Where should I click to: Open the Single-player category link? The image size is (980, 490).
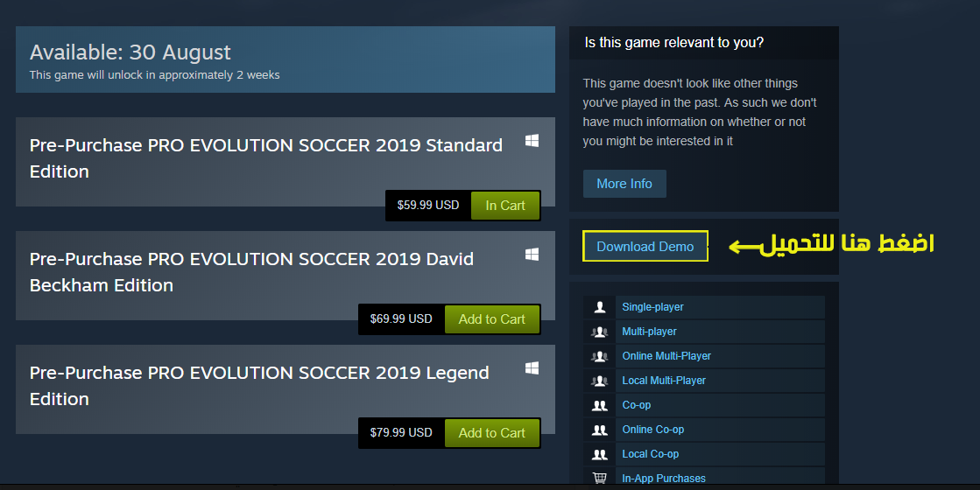pyautogui.click(x=652, y=307)
